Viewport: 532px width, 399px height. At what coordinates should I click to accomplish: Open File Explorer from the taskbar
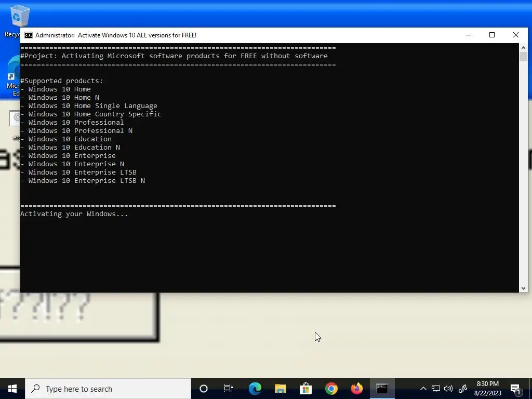click(280, 389)
